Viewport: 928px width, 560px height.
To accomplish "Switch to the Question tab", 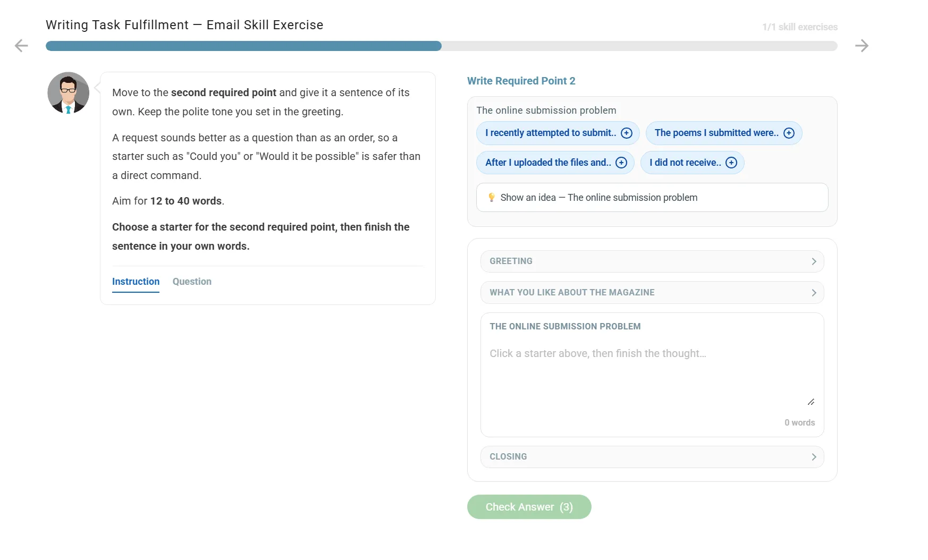I will [192, 282].
